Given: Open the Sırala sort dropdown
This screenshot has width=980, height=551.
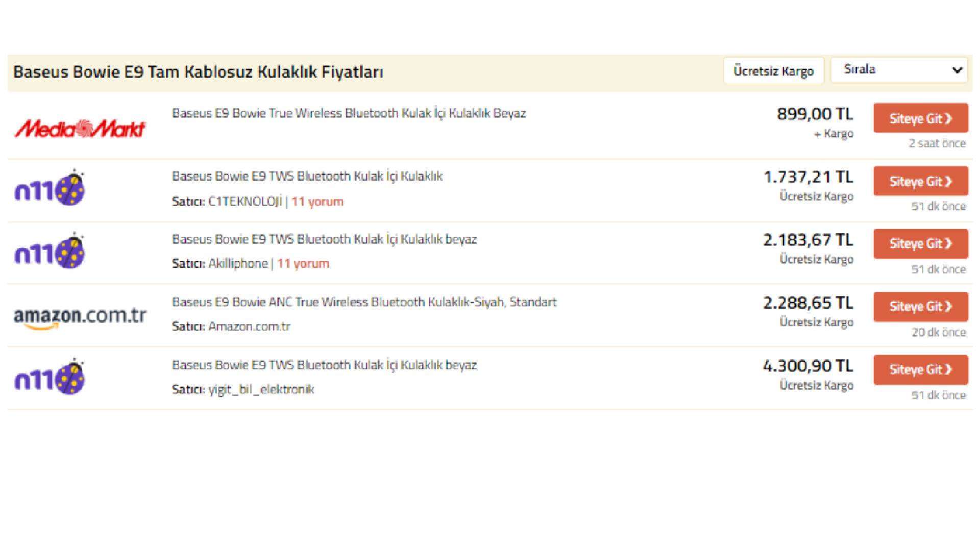Looking at the screenshot, I should click(899, 70).
